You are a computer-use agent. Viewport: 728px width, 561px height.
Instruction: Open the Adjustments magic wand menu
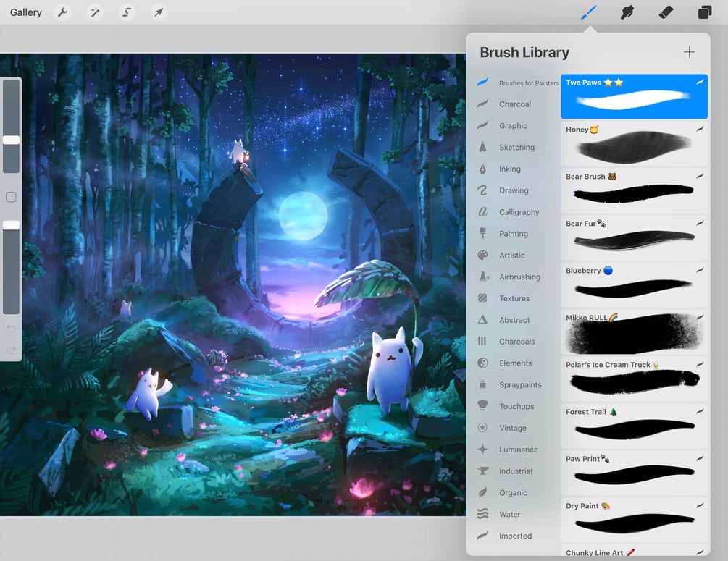click(x=95, y=12)
